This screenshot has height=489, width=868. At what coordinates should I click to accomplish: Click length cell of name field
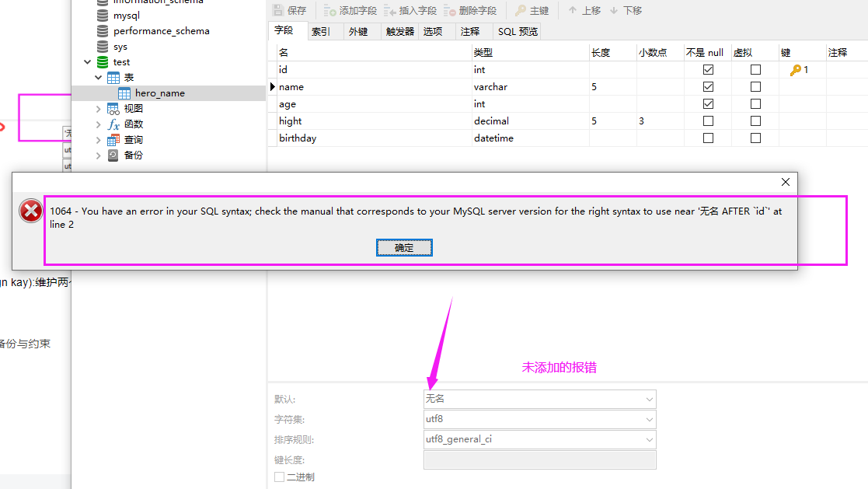tap(613, 87)
